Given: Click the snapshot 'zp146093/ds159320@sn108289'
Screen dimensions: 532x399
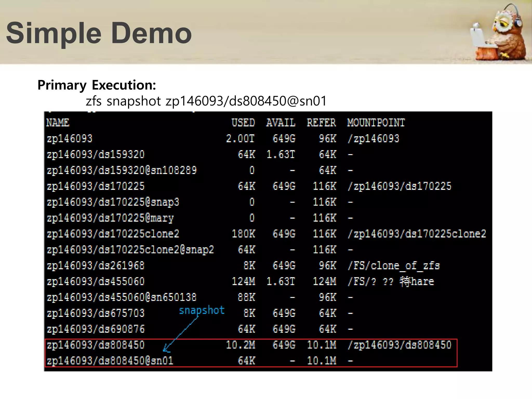Looking at the screenshot, I should (122, 170).
